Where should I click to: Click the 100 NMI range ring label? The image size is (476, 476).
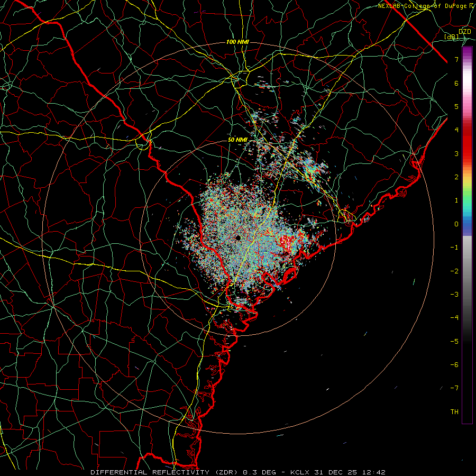pos(237,42)
